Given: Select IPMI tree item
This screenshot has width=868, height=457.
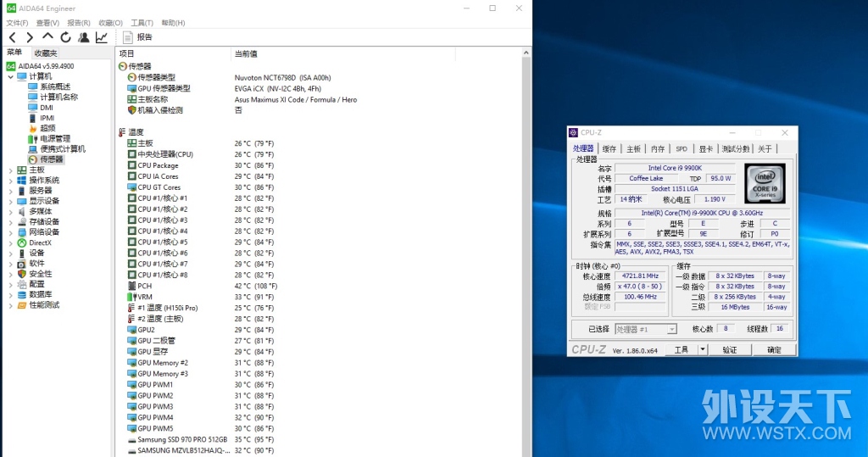Looking at the screenshot, I should [x=47, y=118].
